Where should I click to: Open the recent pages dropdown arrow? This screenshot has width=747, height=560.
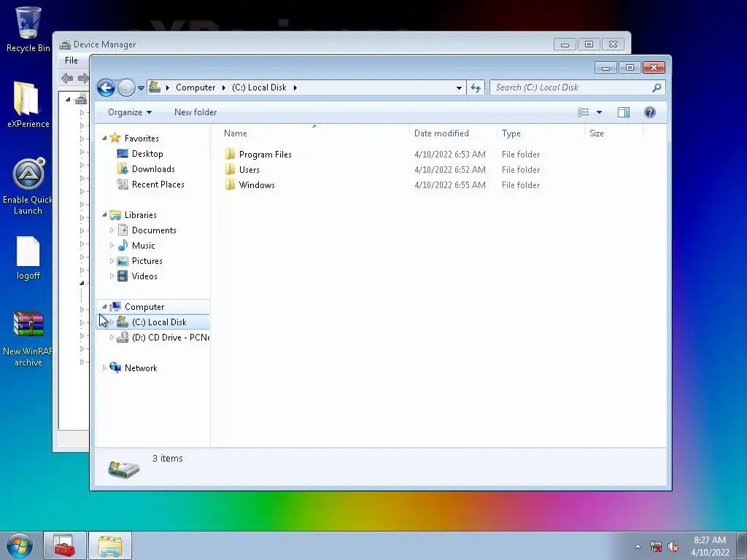141,88
